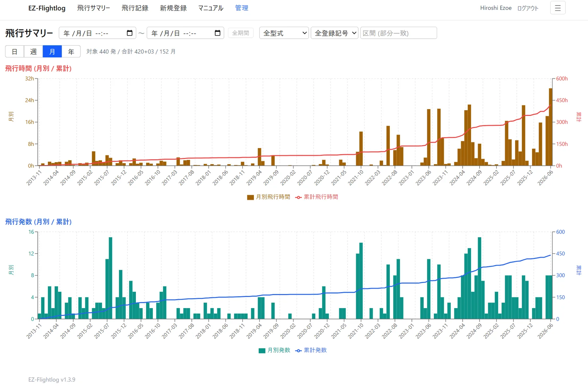Select the 月 period toggle

(52, 52)
